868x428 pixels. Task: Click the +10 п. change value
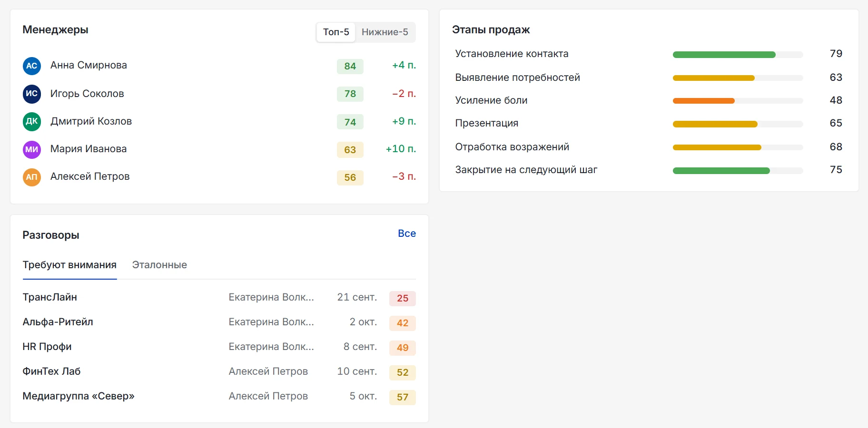coord(401,149)
